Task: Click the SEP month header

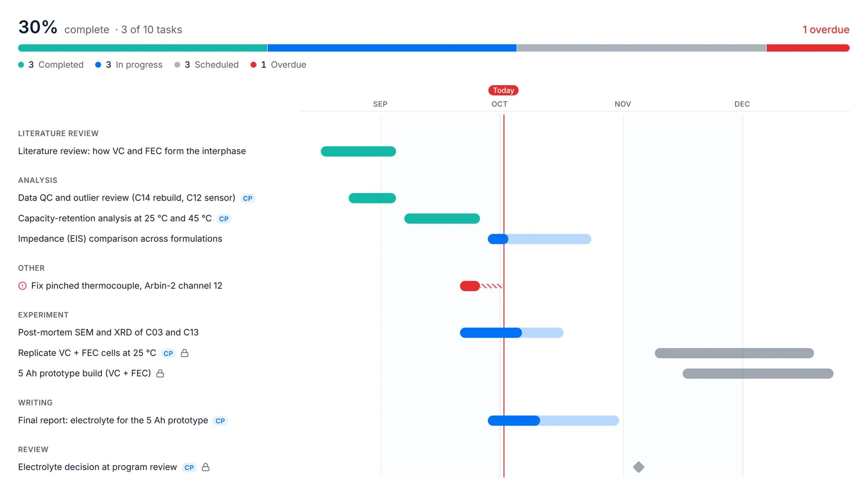Action: [x=380, y=104]
